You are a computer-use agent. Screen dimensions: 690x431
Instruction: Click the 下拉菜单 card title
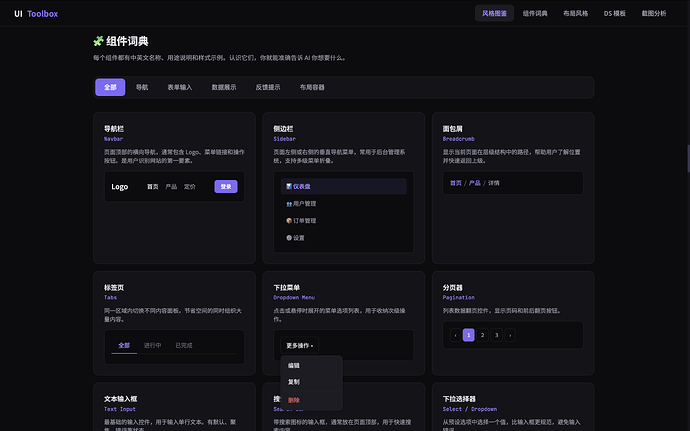tap(286, 287)
